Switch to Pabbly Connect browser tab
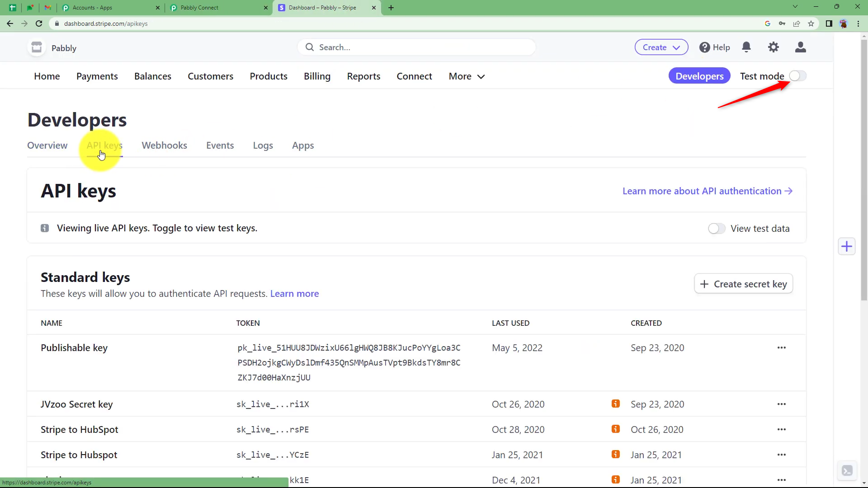This screenshot has width=868, height=488. pyautogui.click(x=219, y=8)
